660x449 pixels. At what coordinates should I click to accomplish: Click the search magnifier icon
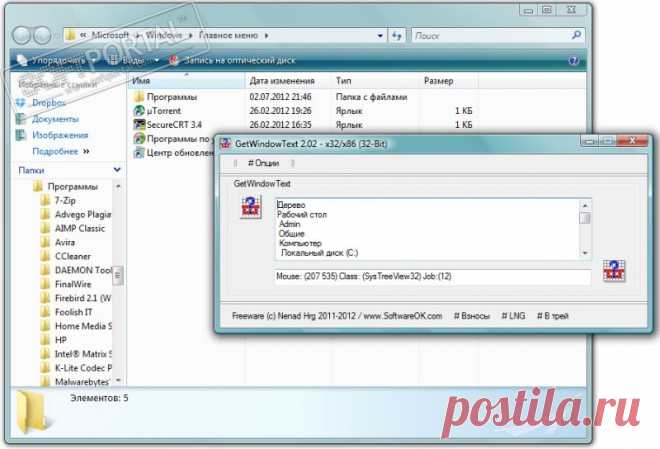coord(576,35)
